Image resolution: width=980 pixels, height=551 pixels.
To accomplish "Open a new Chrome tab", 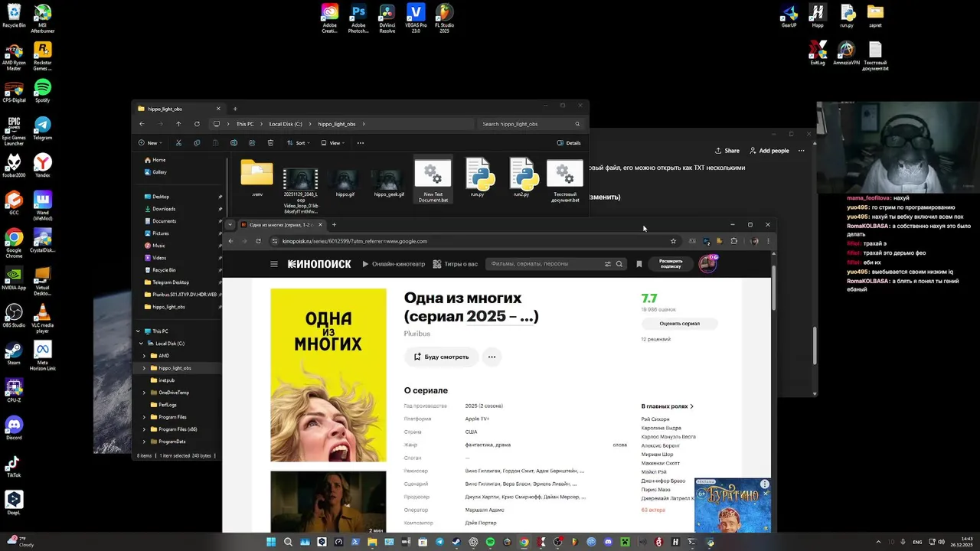I will (x=334, y=225).
